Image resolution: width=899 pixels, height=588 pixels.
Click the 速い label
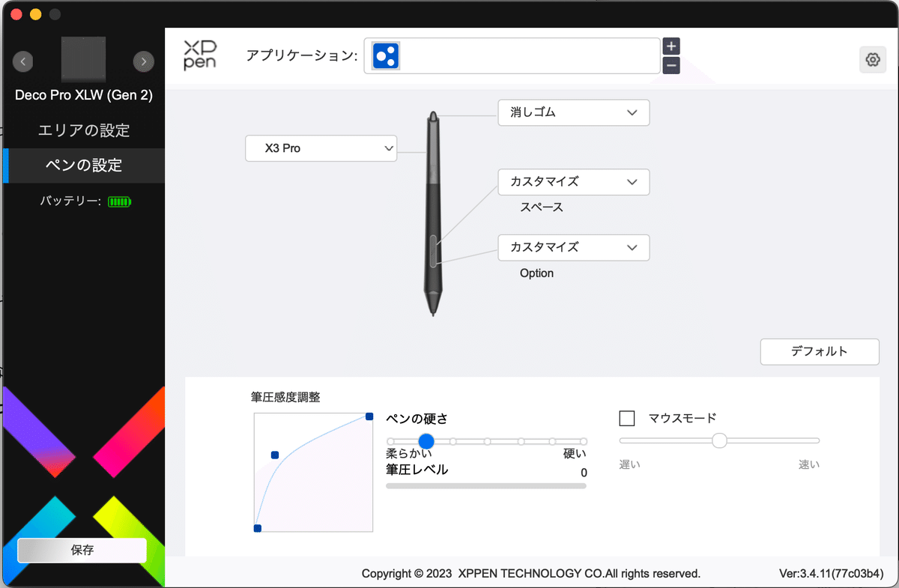coord(809,464)
